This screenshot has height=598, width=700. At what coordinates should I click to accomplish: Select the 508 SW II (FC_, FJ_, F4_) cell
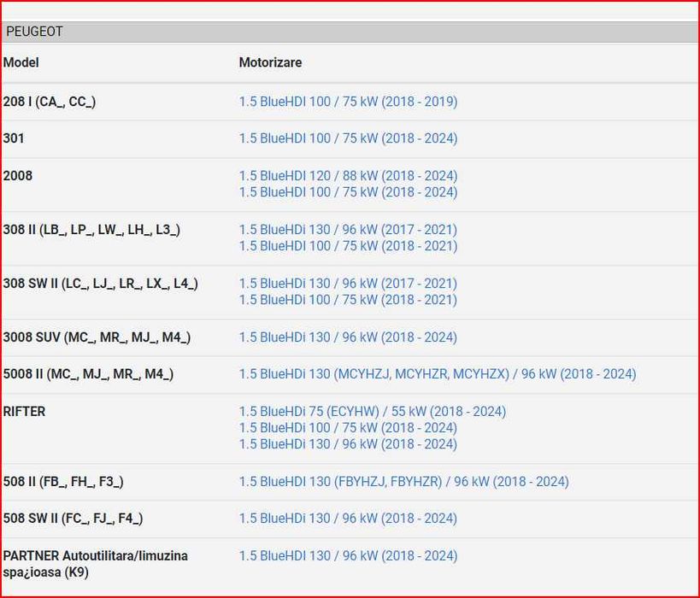point(73,519)
